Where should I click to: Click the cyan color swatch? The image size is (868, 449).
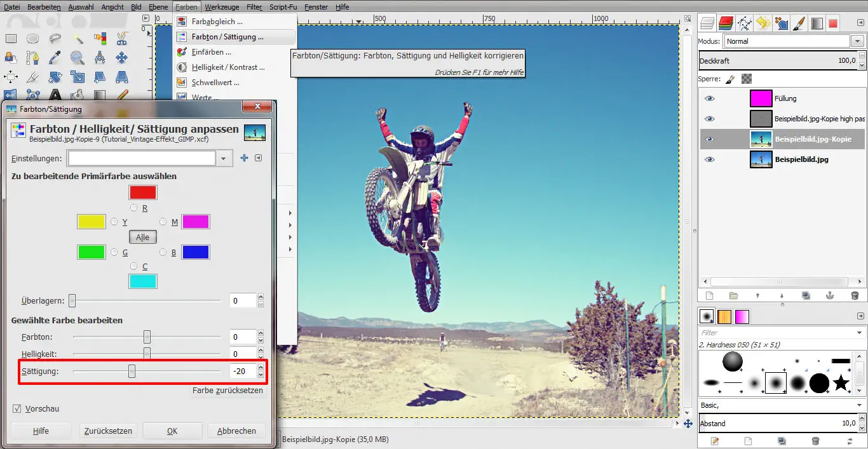[x=142, y=280]
